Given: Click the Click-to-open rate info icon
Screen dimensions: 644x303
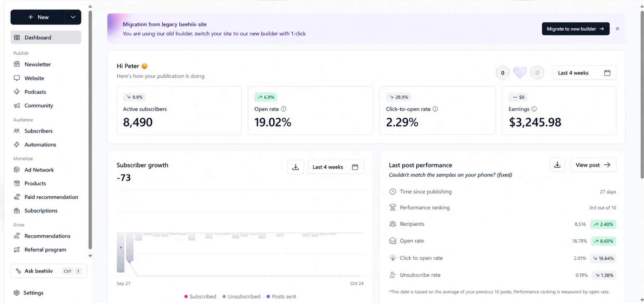Looking at the screenshot, I should pos(435,109).
